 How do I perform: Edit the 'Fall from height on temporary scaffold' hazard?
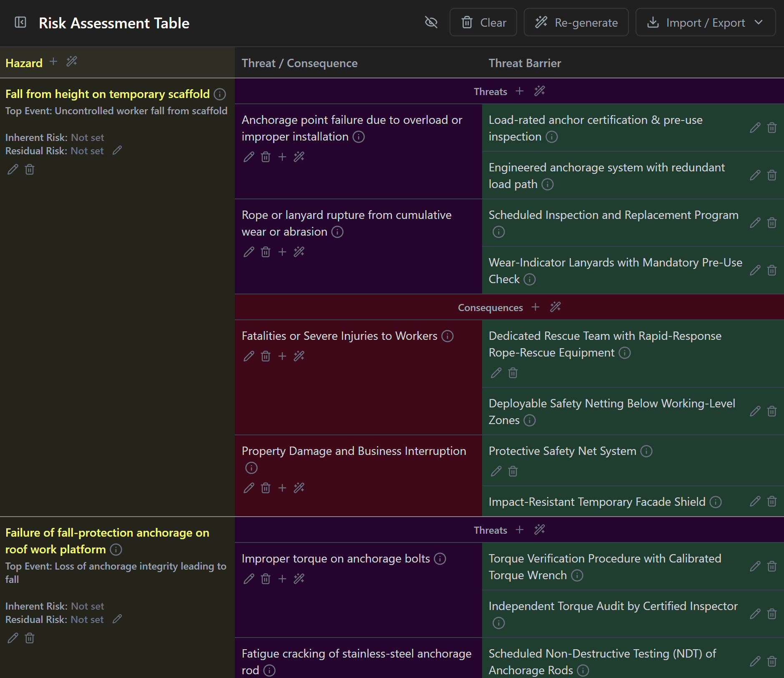click(x=12, y=169)
